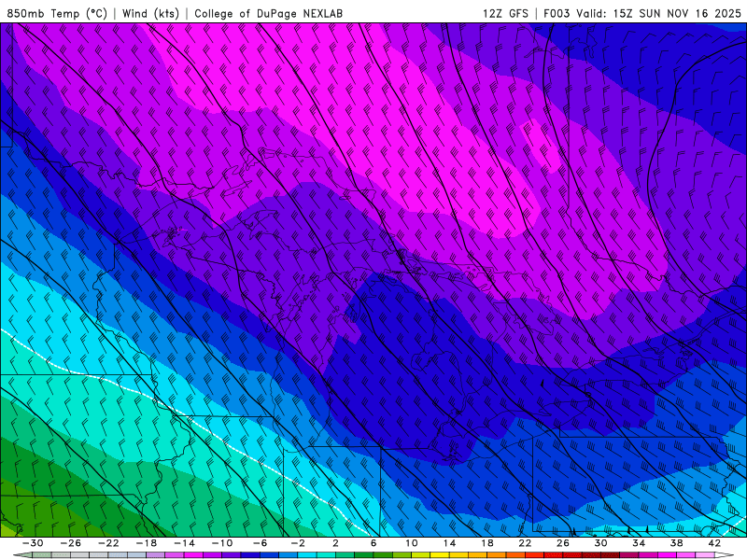The width and height of the screenshot is (747, 560).
Task: Click the -26 temperature legend label
Action: click(71, 543)
